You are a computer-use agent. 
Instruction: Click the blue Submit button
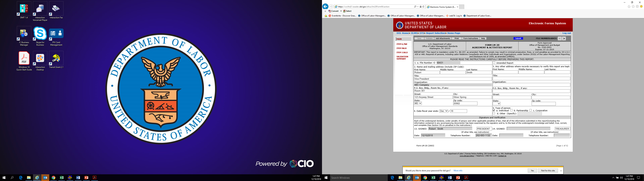518,39
